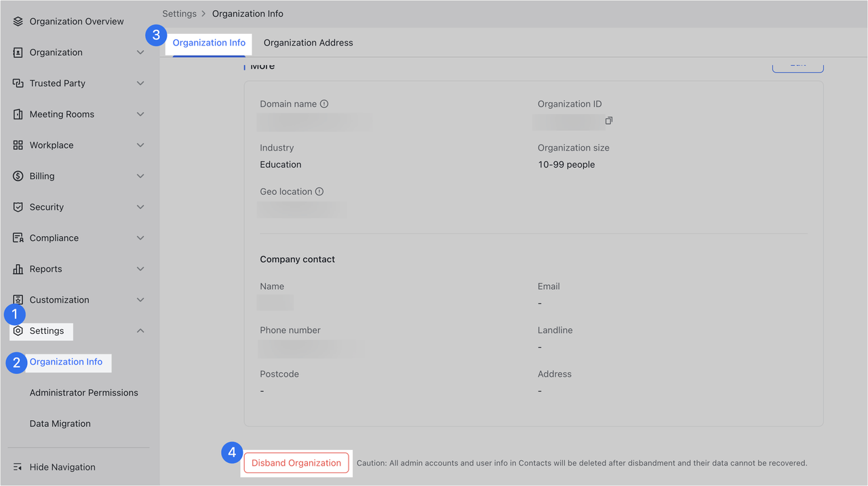Switch to the Organization Address tab

(308, 43)
